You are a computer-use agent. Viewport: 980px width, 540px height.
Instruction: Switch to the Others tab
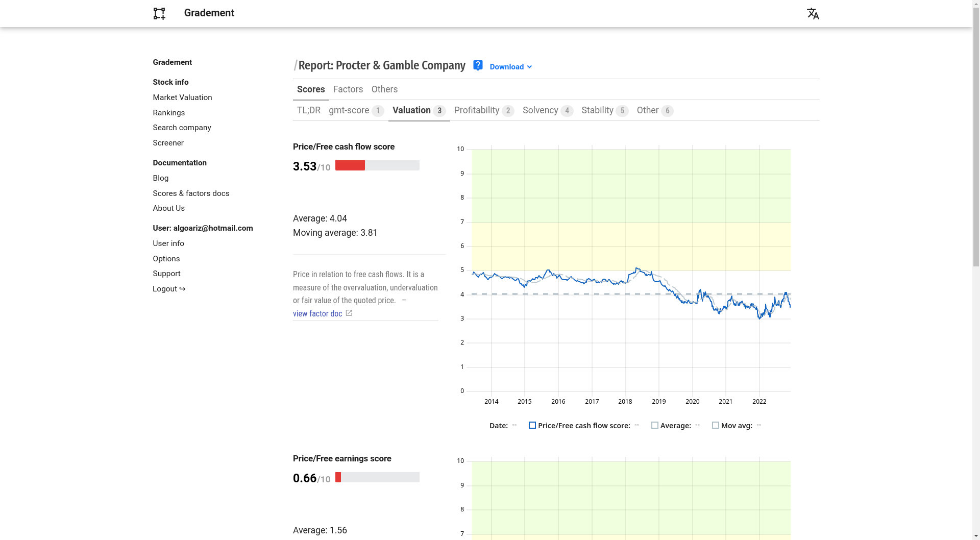pos(384,89)
